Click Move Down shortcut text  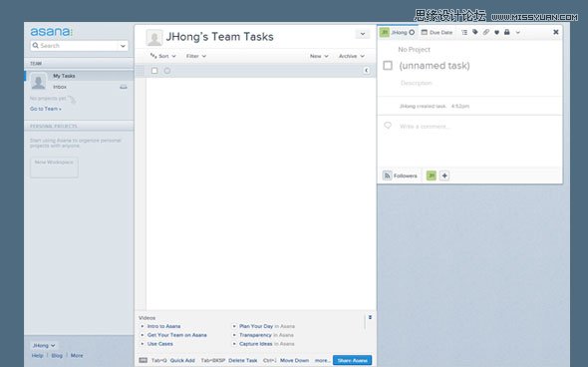tap(294, 361)
